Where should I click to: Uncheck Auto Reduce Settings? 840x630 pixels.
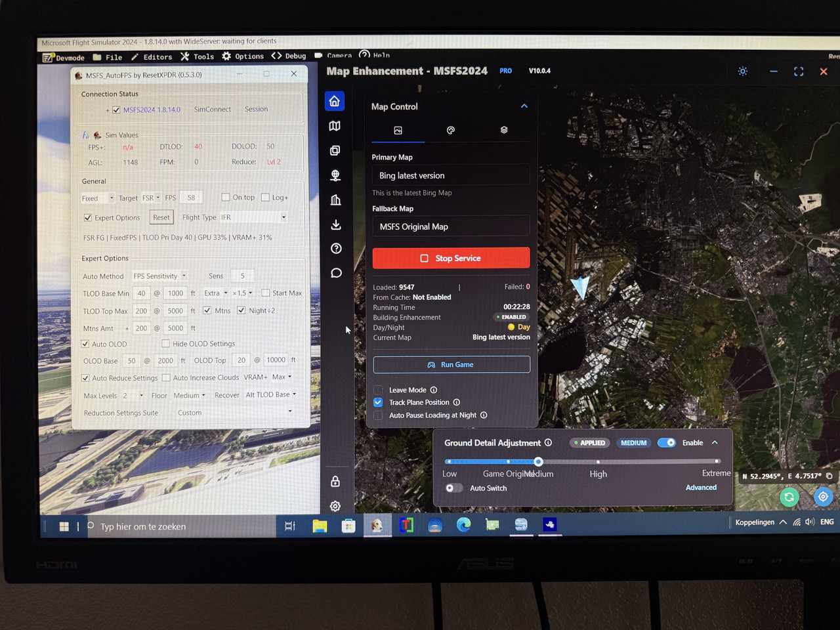[85, 378]
